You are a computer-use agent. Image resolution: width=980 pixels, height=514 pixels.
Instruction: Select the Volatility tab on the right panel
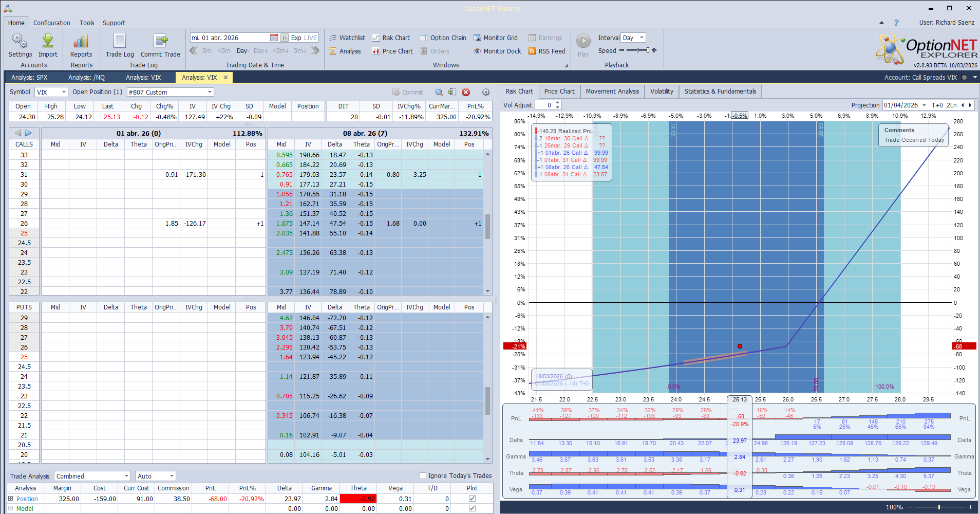662,91
